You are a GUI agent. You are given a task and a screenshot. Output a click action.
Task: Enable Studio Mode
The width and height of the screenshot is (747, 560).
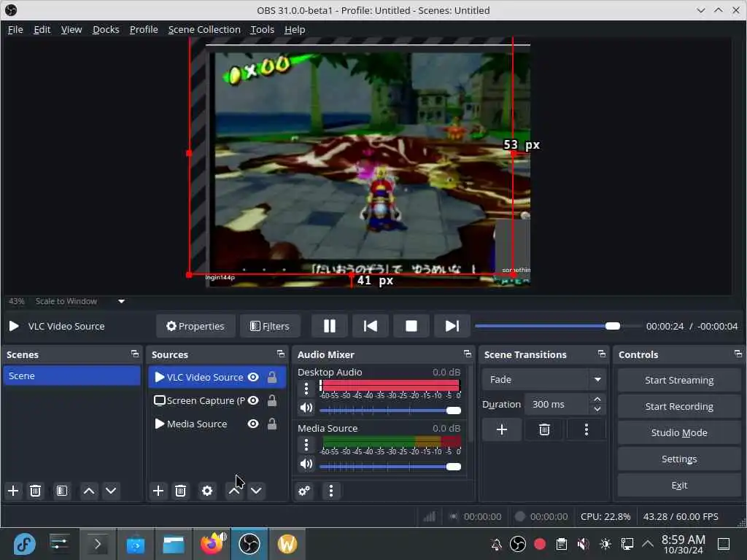click(x=679, y=432)
